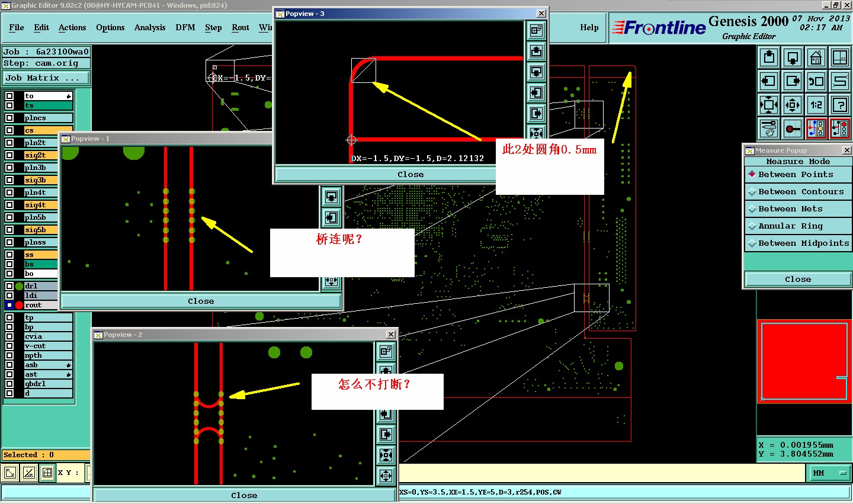Open the Actions menu
853x504 pixels.
[x=72, y=28]
